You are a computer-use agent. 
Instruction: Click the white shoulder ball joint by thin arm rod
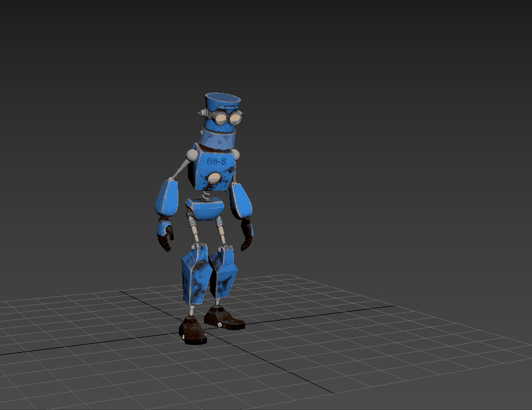pyautogui.click(x=191, y=154)
